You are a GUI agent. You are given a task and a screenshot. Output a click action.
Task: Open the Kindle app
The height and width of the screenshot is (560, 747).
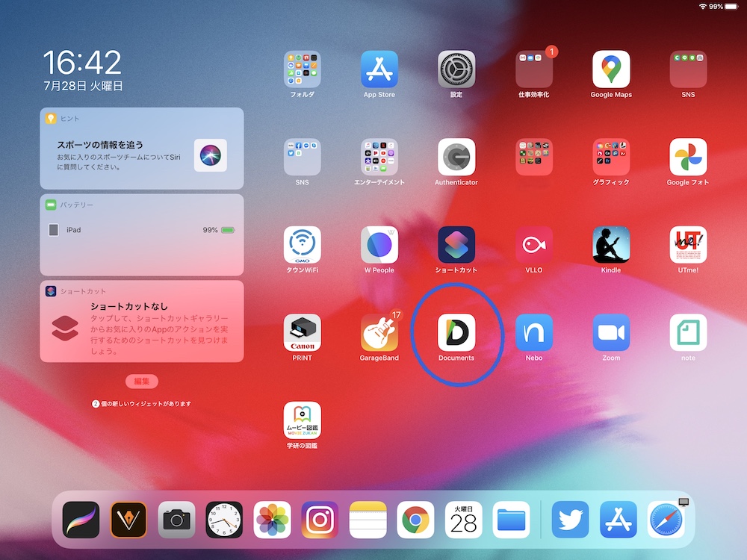(611, 245)
